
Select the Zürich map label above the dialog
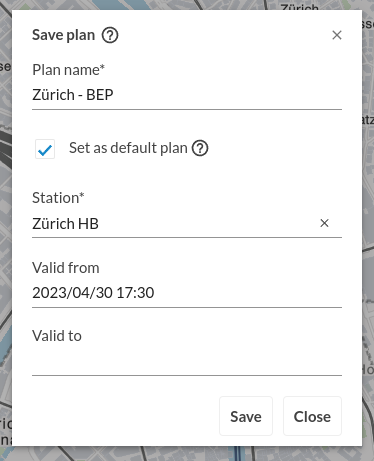(x=299, y=7)
